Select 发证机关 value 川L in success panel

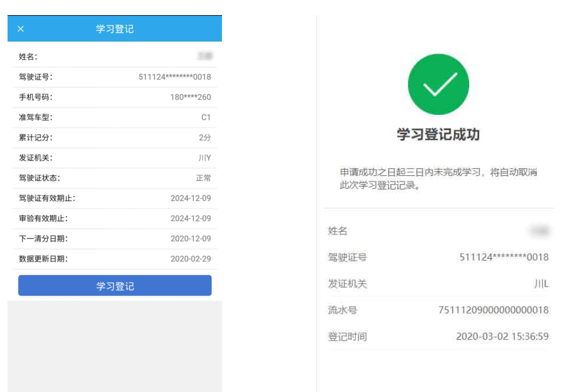pos(541,283)
